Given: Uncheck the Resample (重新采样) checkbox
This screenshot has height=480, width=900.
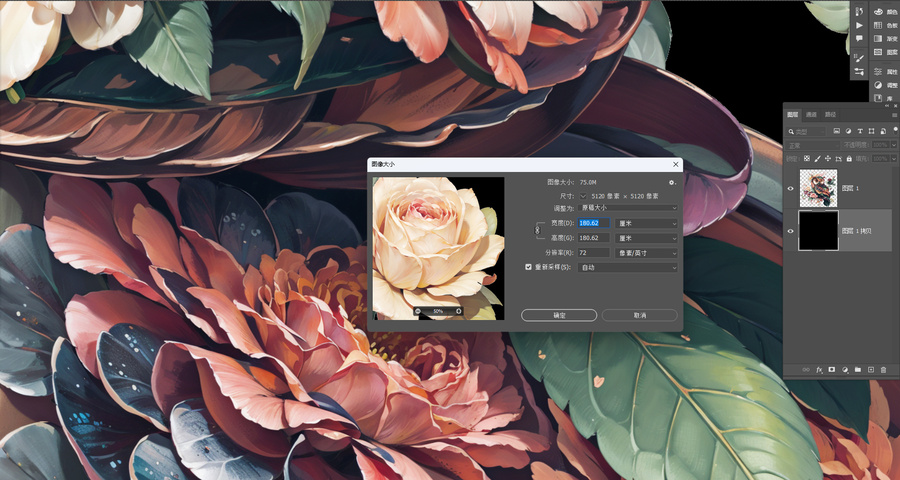Looking at the screenshot, I should [x=529, y=267].
